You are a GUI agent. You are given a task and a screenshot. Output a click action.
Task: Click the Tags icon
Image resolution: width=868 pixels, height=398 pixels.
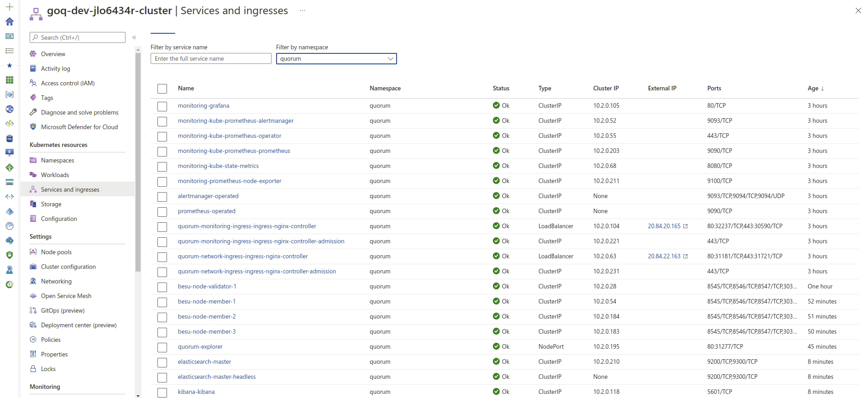[33, 98]
